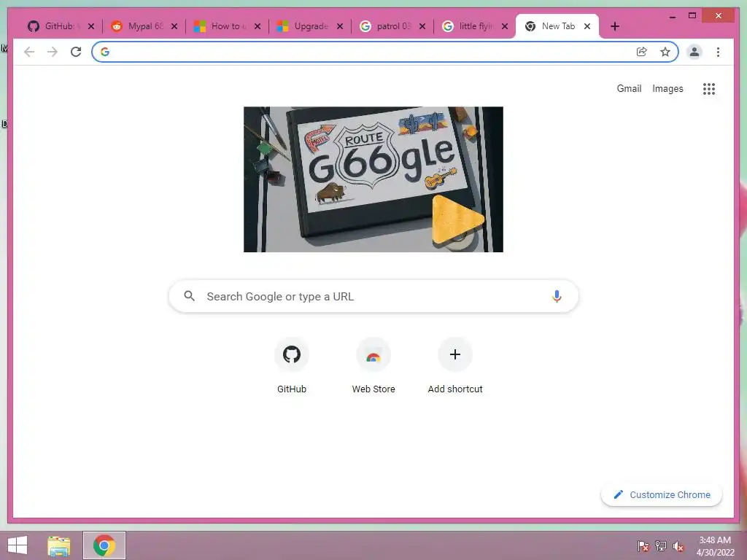Select the New Tab tab
The height and width of the screenshot is (560, 747).
555,26
